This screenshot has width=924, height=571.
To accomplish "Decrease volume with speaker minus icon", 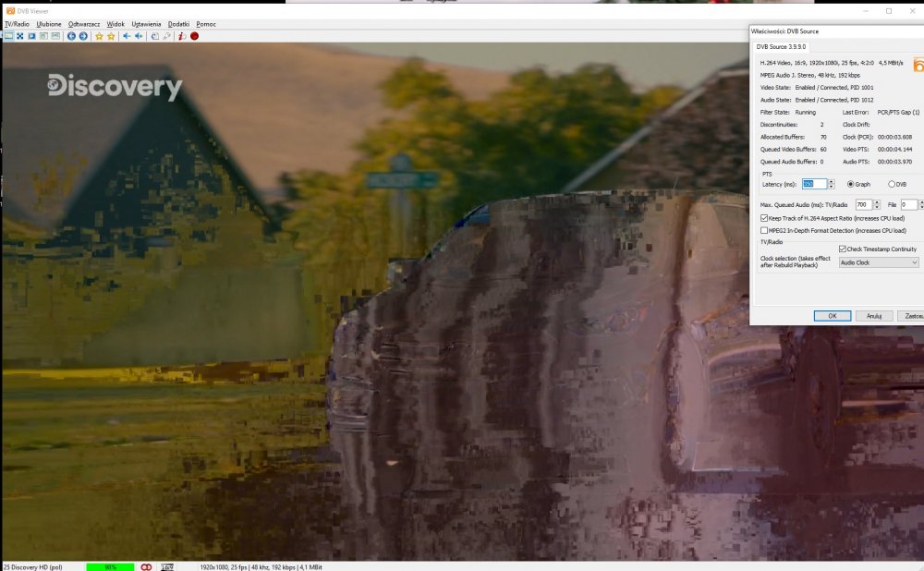I will [127, 36].
